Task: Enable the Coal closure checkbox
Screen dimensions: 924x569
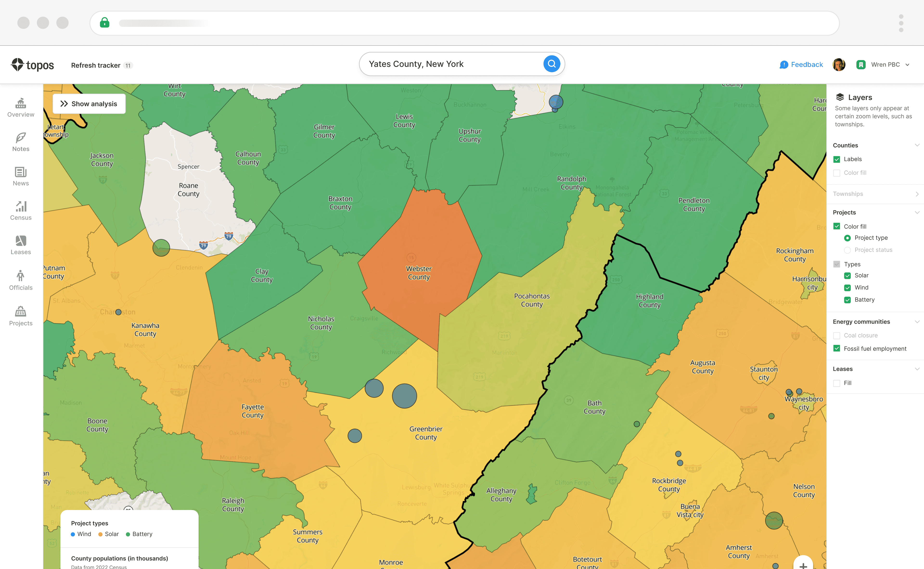Action: pos(837,335)
